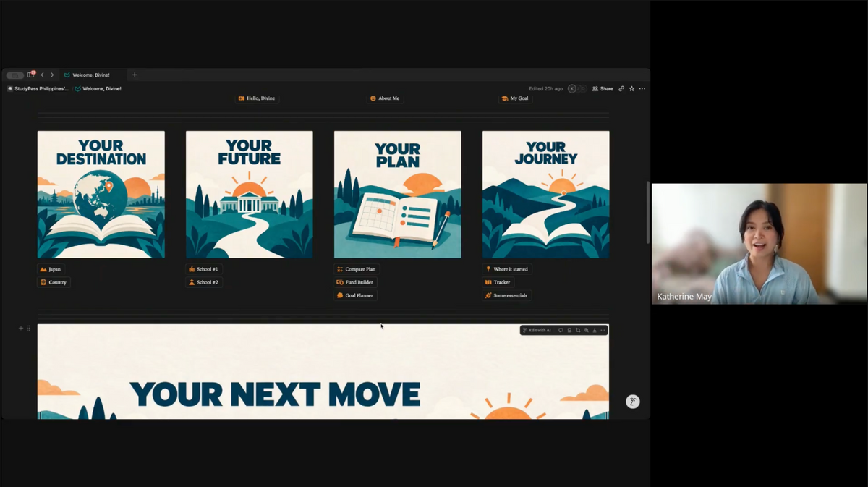Screen dimensions: 868x487
Task: Open Notion AI floating button
Action: [x=633, y=402]
